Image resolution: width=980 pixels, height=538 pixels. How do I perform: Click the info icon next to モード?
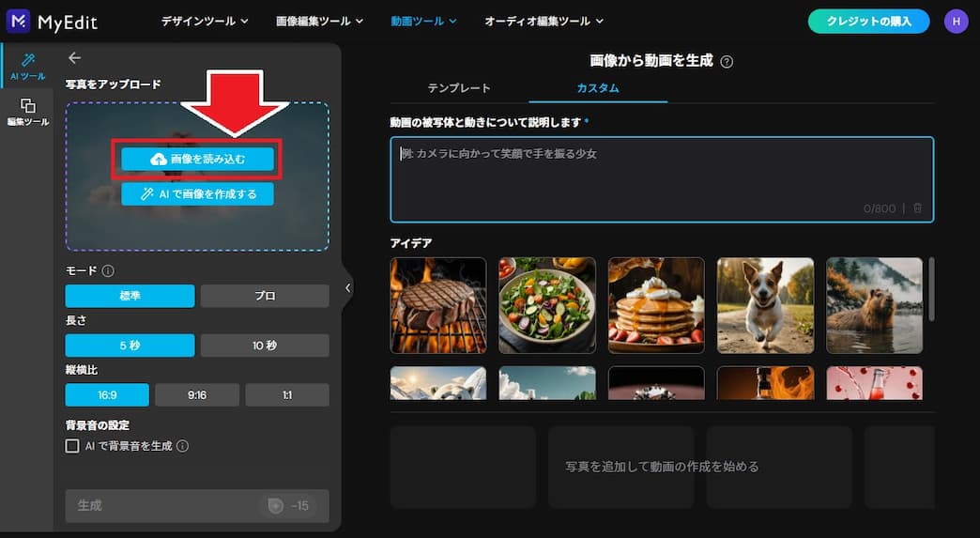pos(108,271)
